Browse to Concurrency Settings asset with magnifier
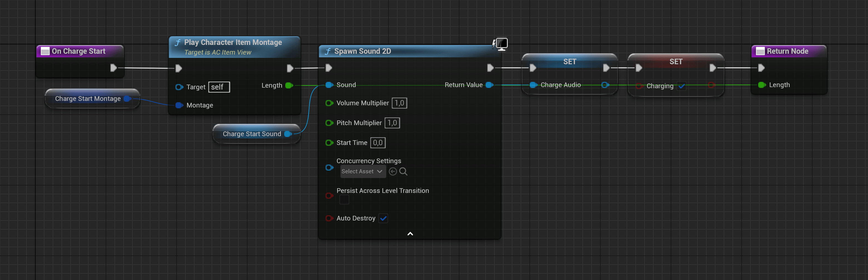 (403, 172)
